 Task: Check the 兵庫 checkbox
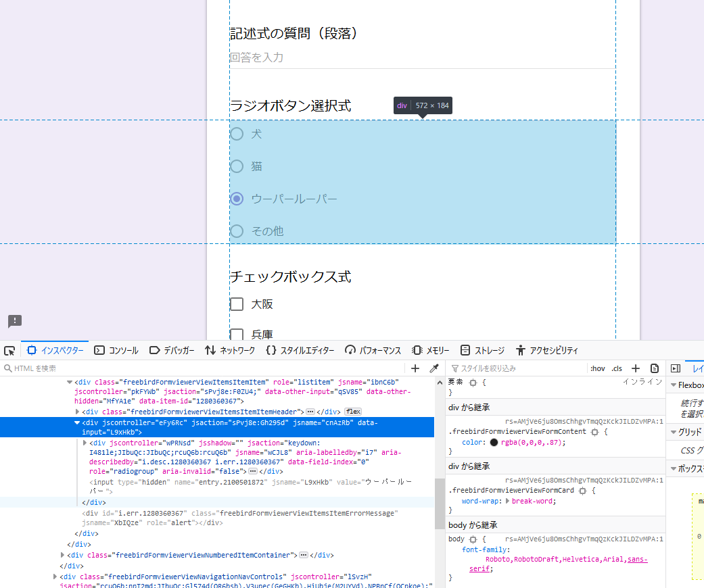point(235,335)
